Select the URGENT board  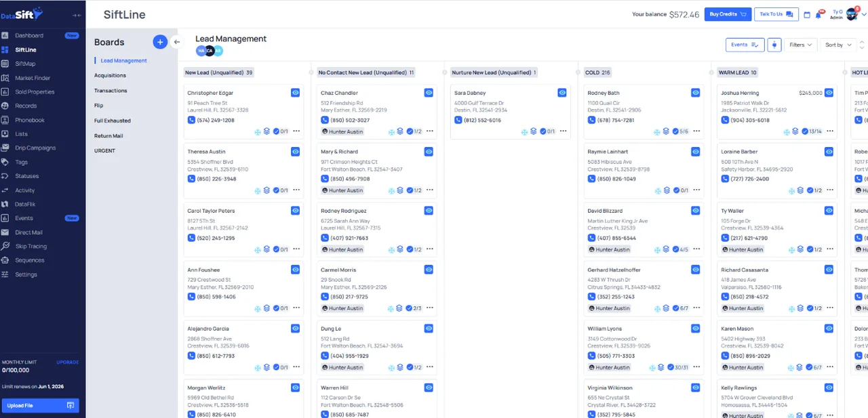[x=104, y=150]
